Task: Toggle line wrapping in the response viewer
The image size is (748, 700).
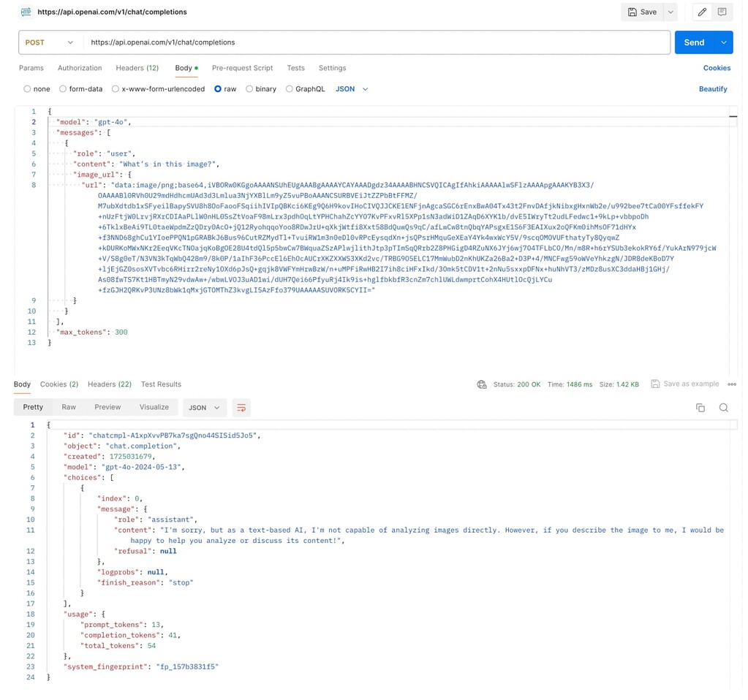Action: tap(241, 407)
